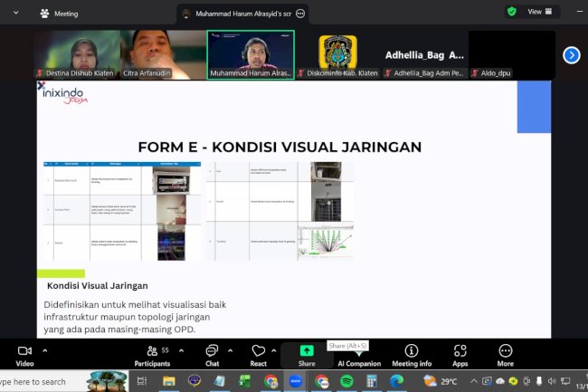Open Spotify from taskbar
The image size is (588, 392).
(x=346, y=381)
